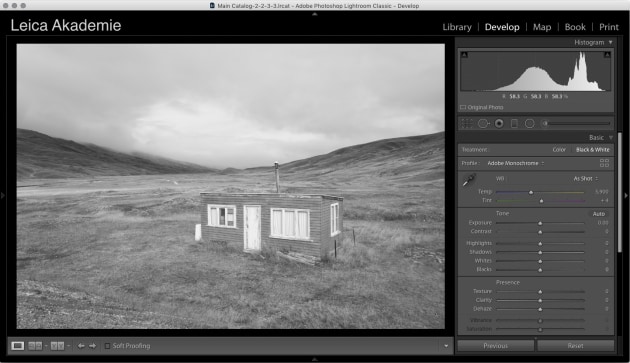Pick the White Balance Selector eyedropper

tap(469, 180)
